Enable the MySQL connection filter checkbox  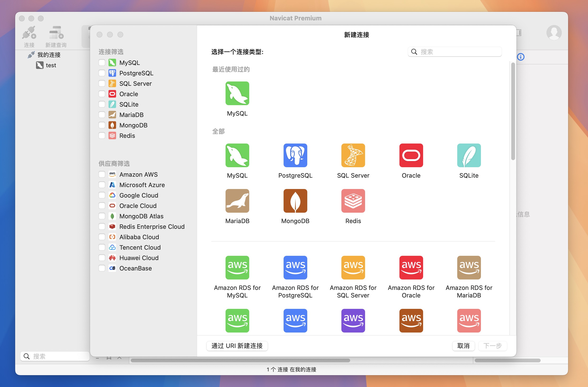click(102, 63)
